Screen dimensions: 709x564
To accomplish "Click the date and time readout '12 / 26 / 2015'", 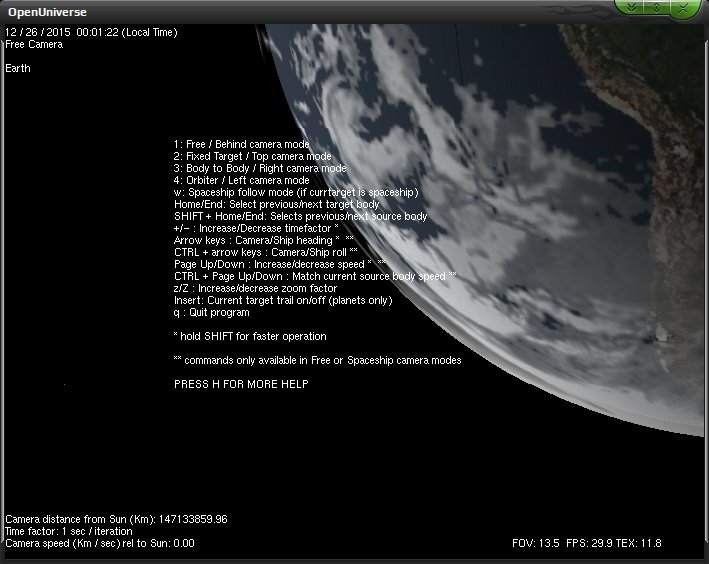I will (38, 32).
